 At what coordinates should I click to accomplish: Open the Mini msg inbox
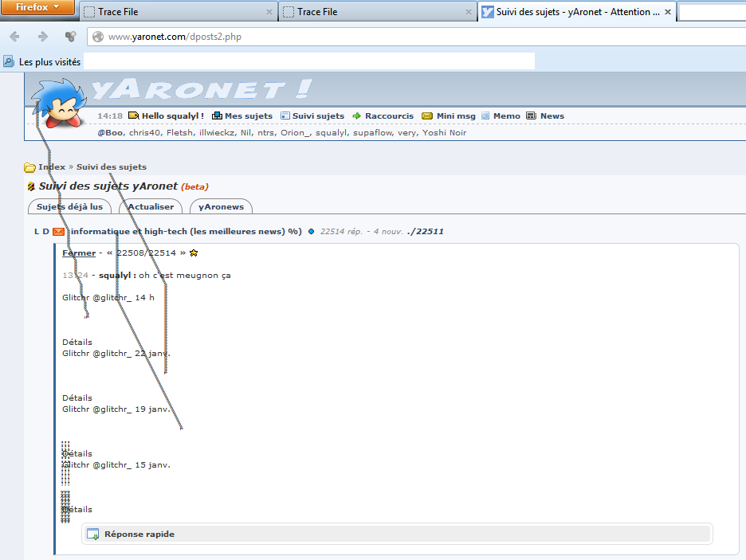[x=449, y=116]
